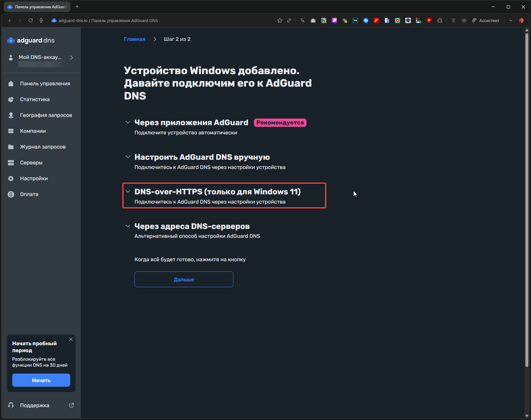Open 'Компании' in the sidebar menu
The width and height of the screenshot is (531, 420).
point(33,131)
